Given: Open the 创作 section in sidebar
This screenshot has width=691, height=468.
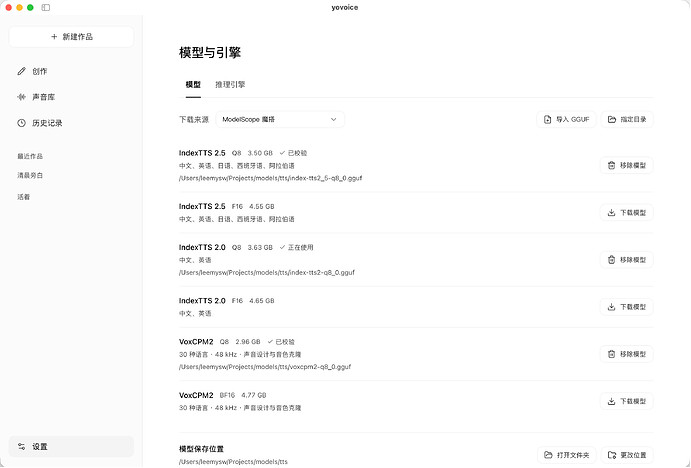Looking at the screenshot, I should click(71, 71).
